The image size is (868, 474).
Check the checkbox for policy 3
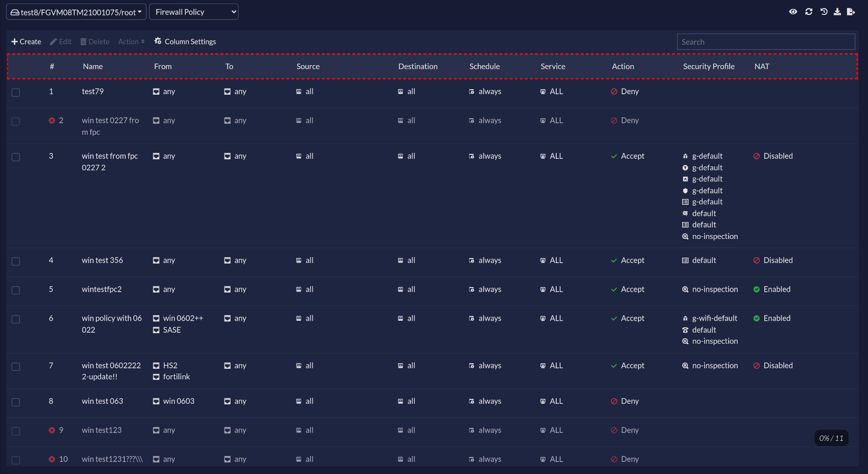[16, 157]
